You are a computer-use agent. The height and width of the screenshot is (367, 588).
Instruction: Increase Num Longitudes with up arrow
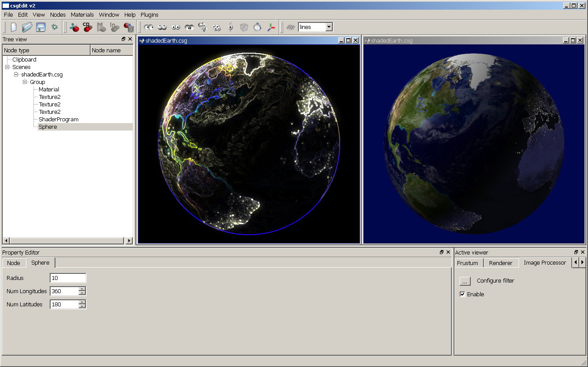(82, 289)
